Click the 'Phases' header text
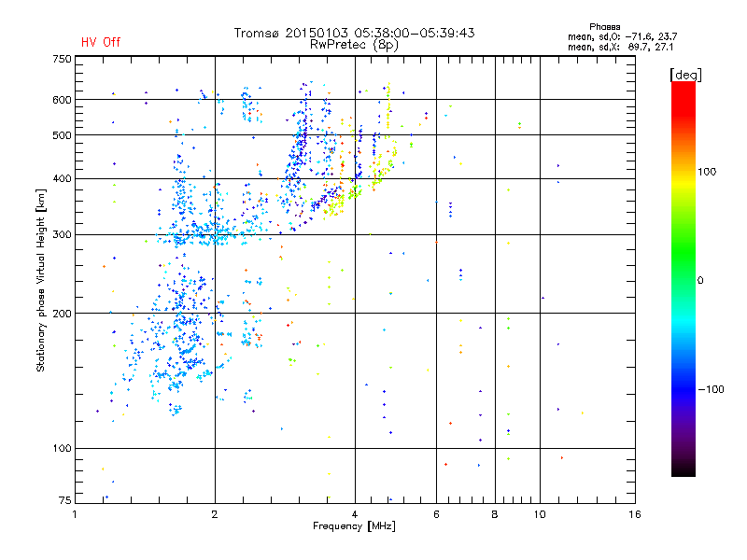Screen dimensions: 747x560 (604, 27)
